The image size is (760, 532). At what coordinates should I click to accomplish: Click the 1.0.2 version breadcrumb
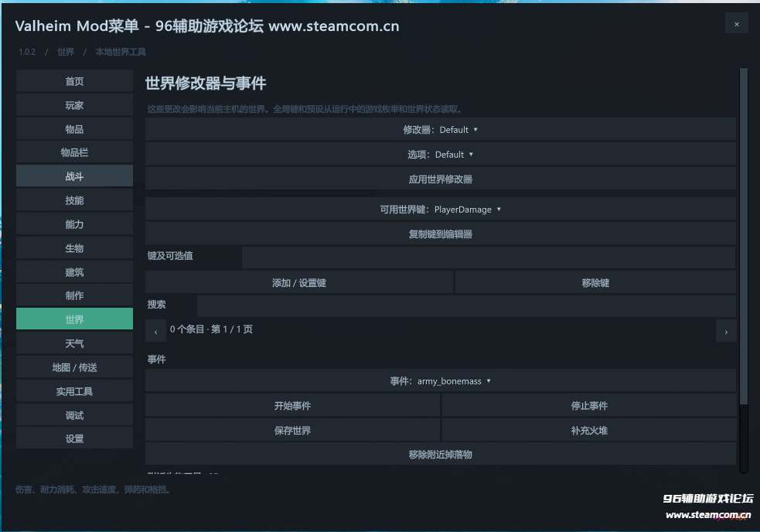click(x=27, y=52)
